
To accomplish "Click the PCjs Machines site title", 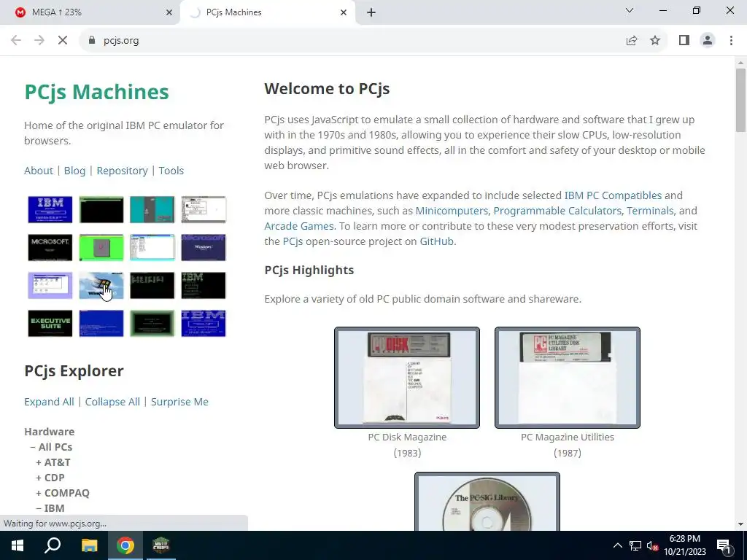I will pos(97,91).
